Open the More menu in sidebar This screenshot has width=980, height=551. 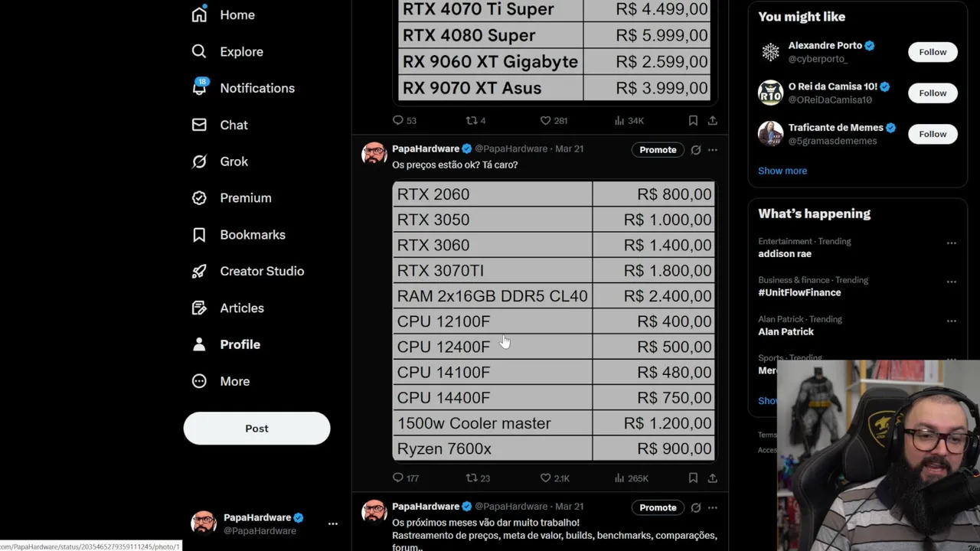(x=220, y=381)
